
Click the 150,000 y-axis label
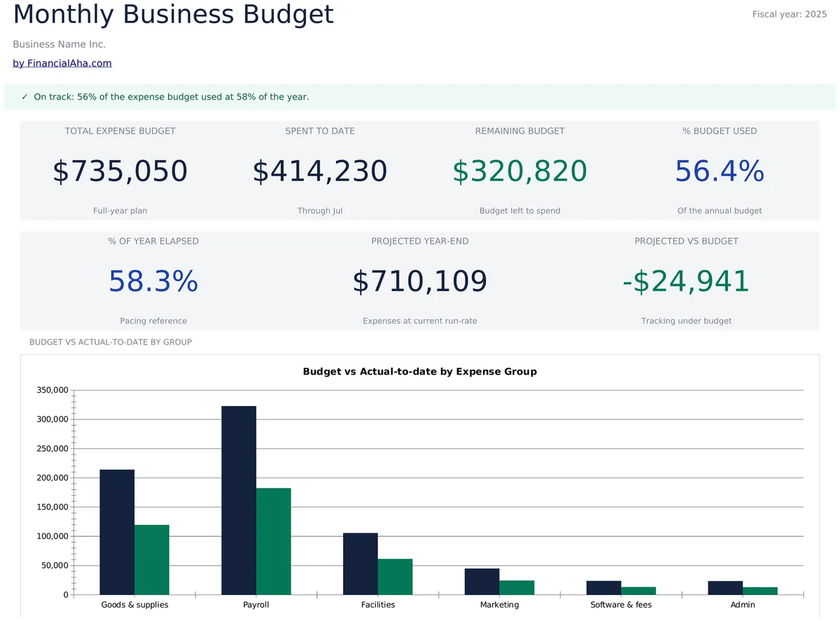click(x=52, y=508)
